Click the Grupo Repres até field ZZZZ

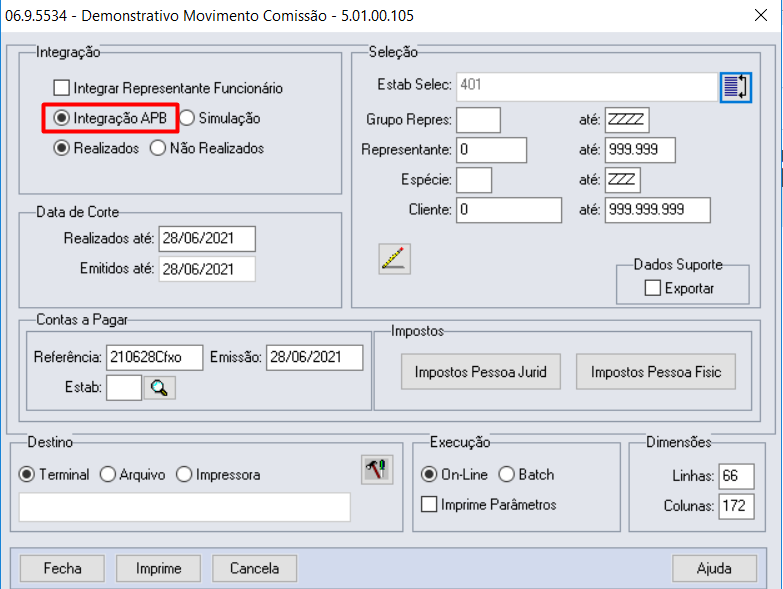(627, 120)
